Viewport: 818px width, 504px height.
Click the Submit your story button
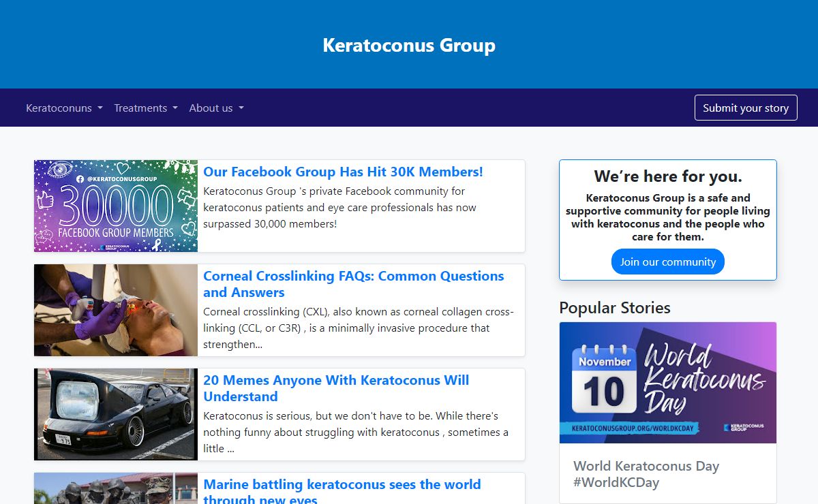(x=746, y=108)
